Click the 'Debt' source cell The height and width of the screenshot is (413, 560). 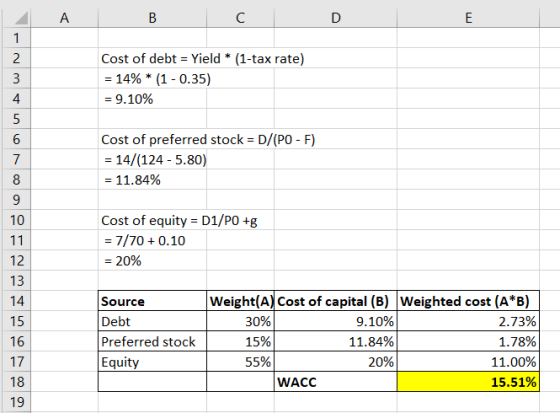click(152, 322)
